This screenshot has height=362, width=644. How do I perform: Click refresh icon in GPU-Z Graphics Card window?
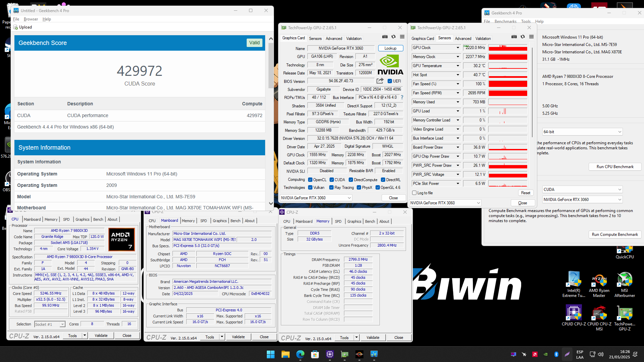coord(394,37)
